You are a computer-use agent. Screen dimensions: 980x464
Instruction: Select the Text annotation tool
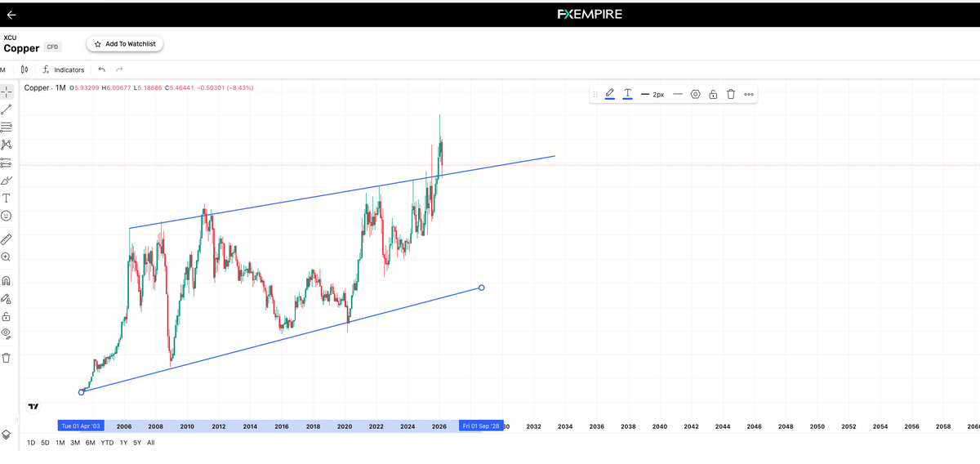pos(7,199)
